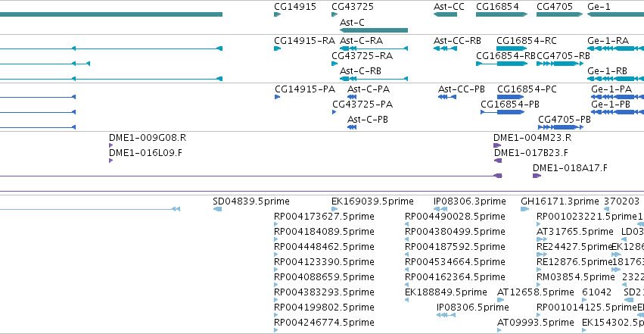Select EST EK154302.5prime
Screen dimensions: 644x334
coord(584,330)
